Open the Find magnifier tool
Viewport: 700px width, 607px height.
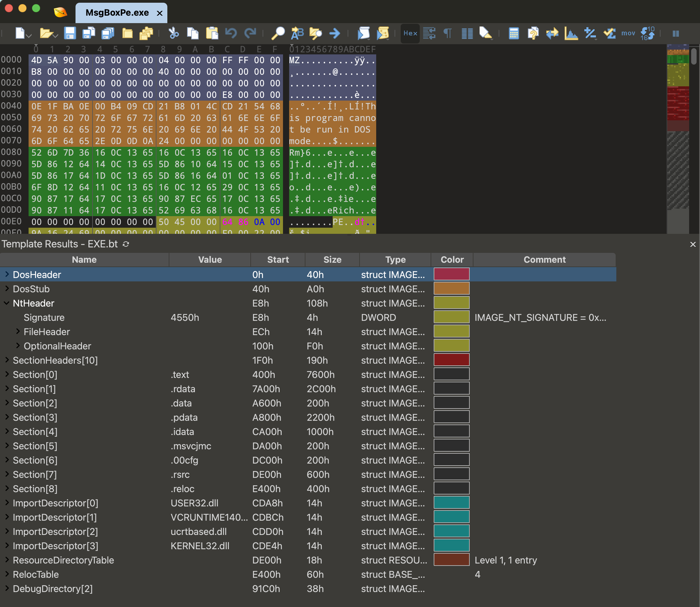coord(278,33)
